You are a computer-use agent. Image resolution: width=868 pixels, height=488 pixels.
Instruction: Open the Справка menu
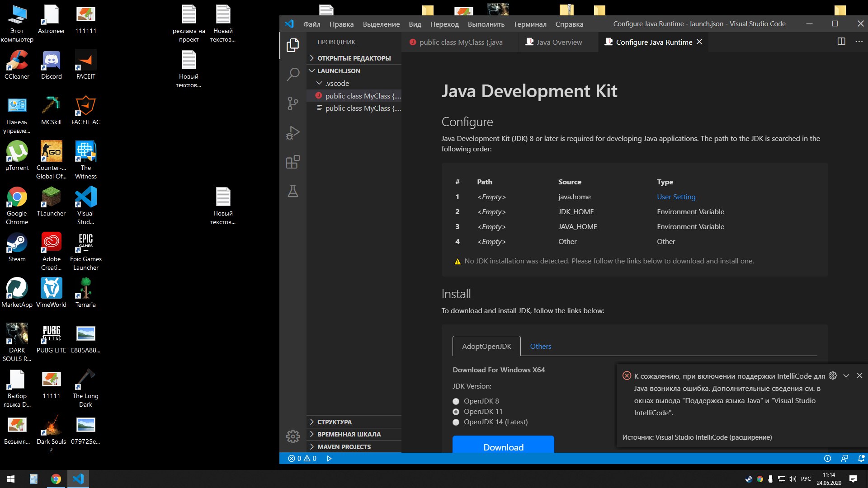[x=569, y=24]
